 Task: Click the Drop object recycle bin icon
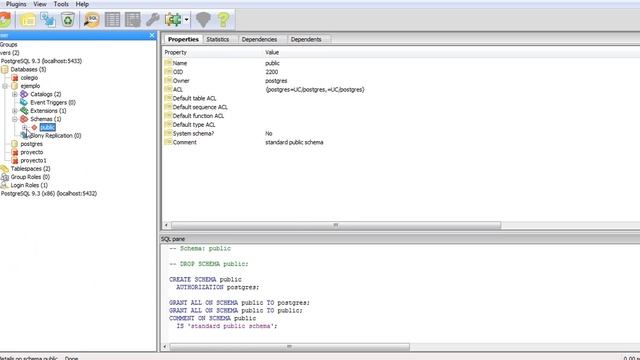[x=68, y=20]
